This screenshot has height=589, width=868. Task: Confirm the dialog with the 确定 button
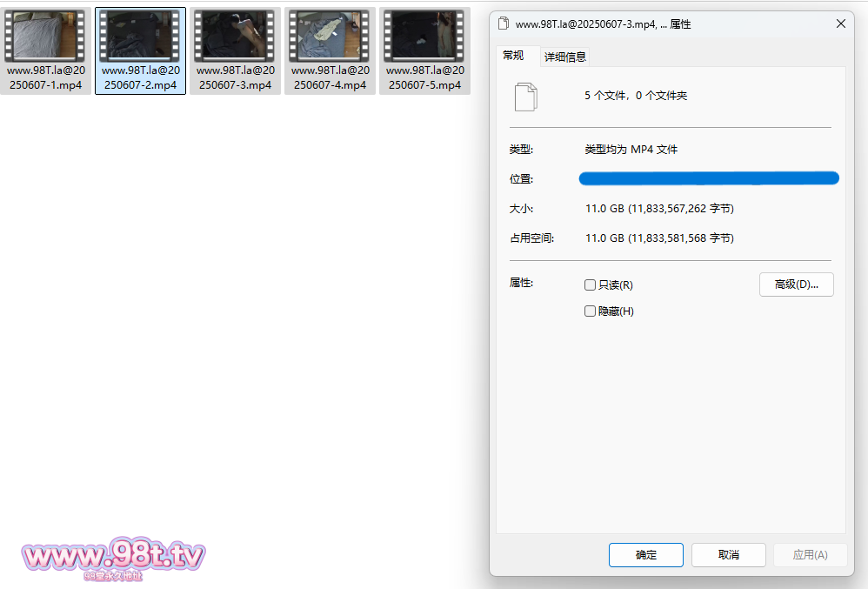645,555
